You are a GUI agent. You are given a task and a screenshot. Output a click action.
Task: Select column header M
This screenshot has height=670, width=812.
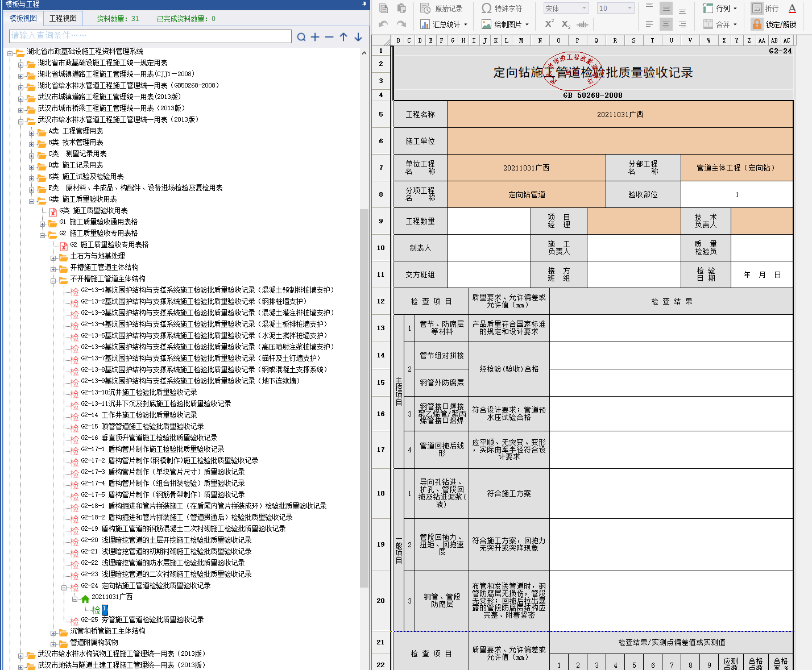coord(521,40)
